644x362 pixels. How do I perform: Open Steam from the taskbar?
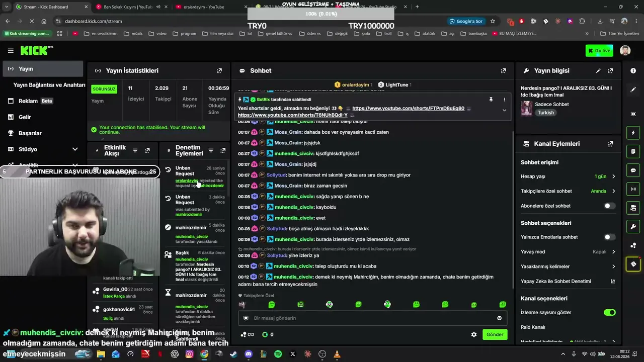233,354
